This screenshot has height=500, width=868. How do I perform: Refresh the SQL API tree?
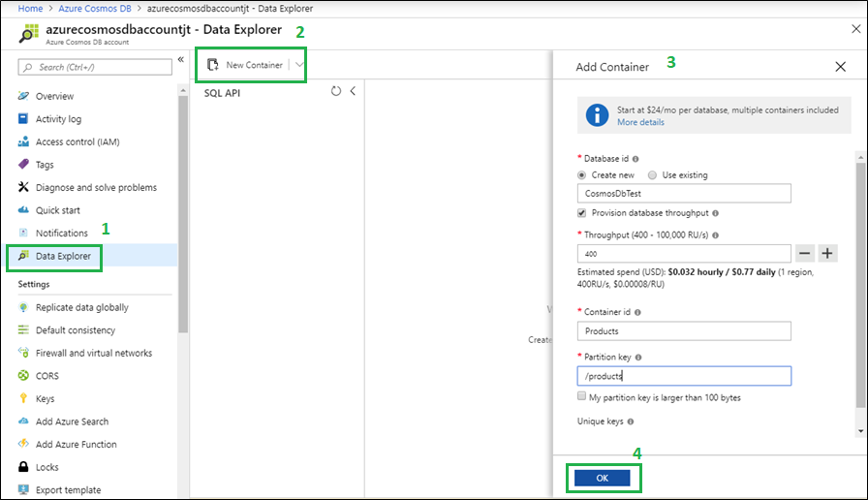[x=336, y=91]
